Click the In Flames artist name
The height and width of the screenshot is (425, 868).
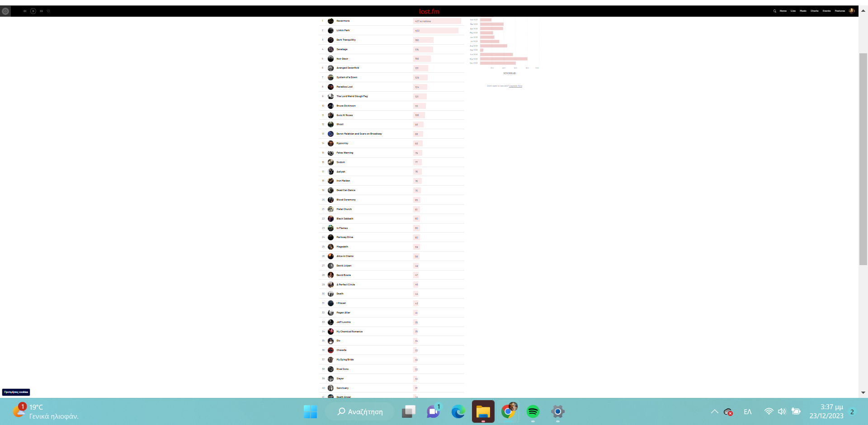click(342, 228)
